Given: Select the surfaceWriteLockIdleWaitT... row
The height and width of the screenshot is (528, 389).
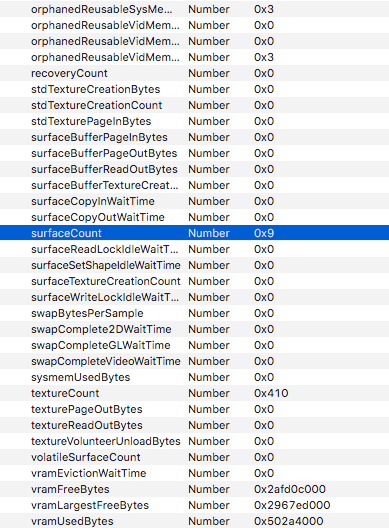Looking at the screenshot, I should [194, 297].
